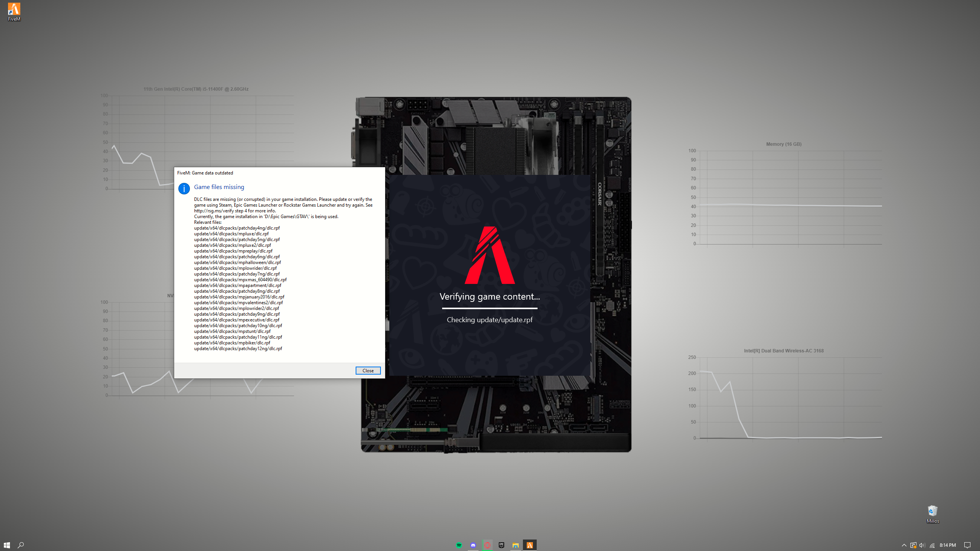Screen dimensions: 980x551
Task: Open Wi-Fi network settings in tray
Action: click(x=932, y=545)
